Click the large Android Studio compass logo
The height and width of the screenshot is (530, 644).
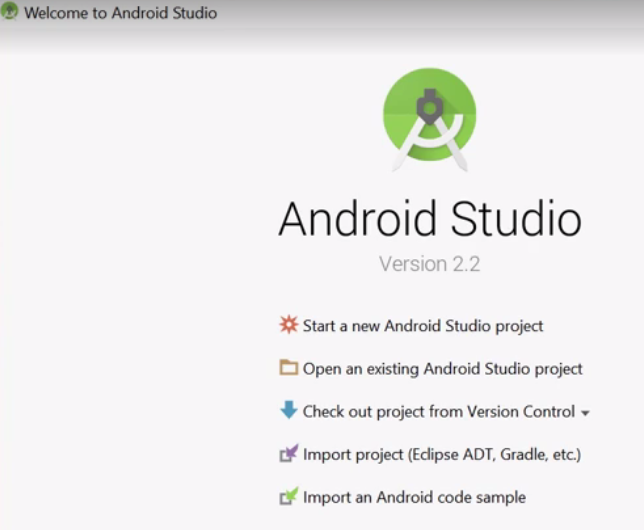pyautogui.click(x=430, y=120)
